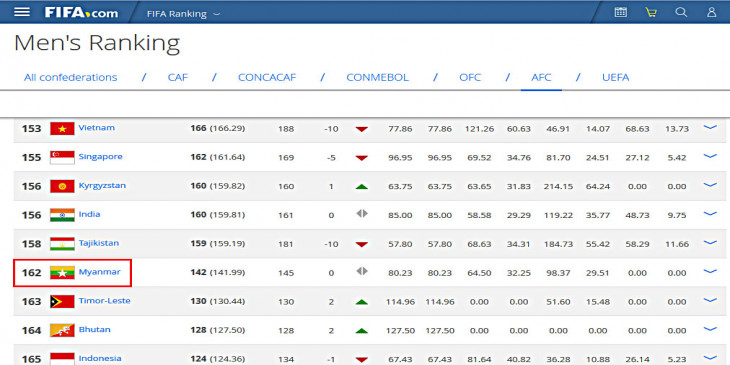Switch to the CONMEBOL tab
Image resolution: width=730 pixels, height=365 pixels.
pos(378,77)
